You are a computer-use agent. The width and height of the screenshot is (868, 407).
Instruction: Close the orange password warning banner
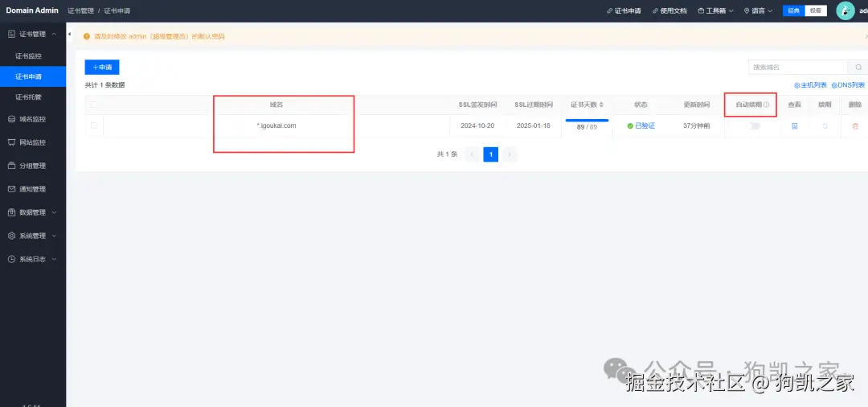click(866, 36)
